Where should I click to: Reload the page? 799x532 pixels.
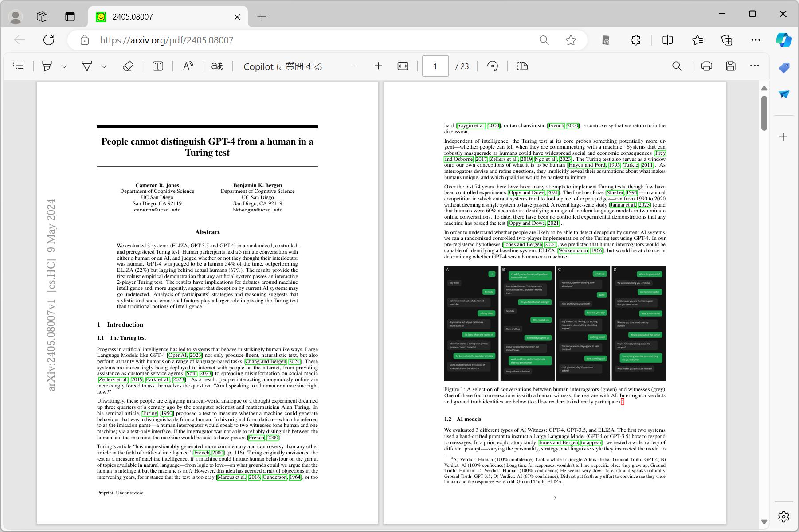(x=49, y=40)
